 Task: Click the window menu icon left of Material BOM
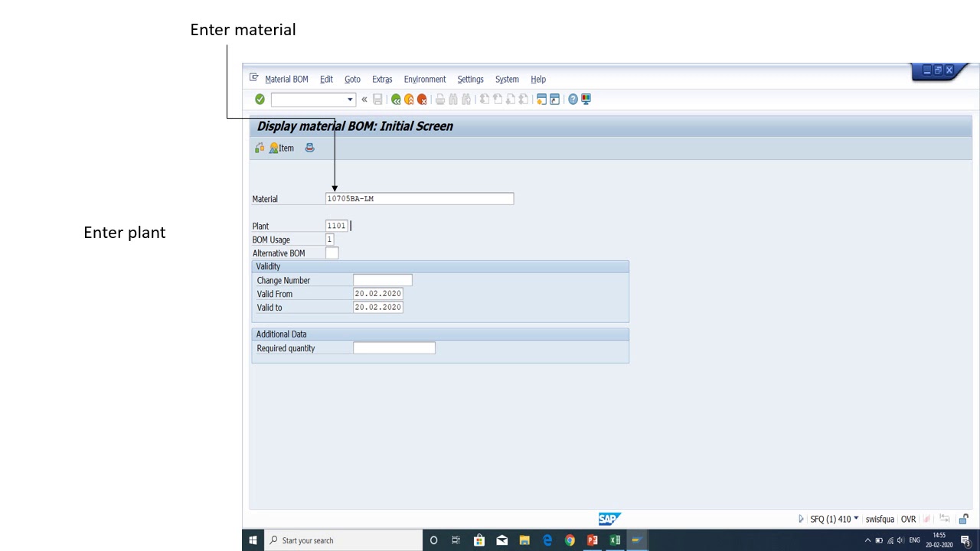(x=254, y=78)
